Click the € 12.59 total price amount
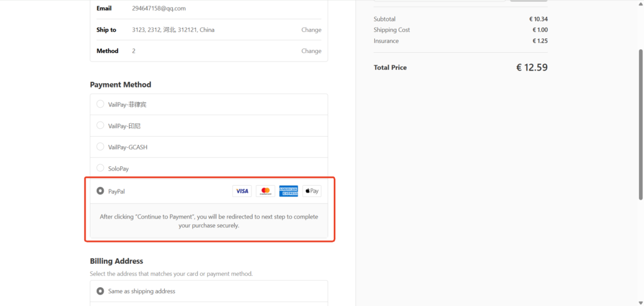The height and width of the screenshot is (306, 644). coord(531,67)
